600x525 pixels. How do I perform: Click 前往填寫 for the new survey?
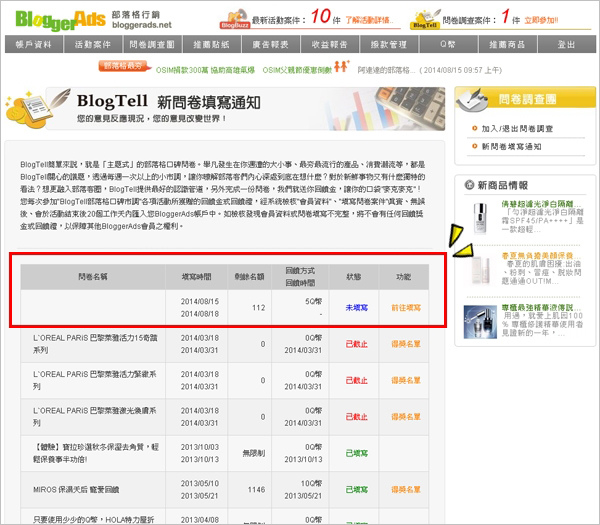point(406,308)
